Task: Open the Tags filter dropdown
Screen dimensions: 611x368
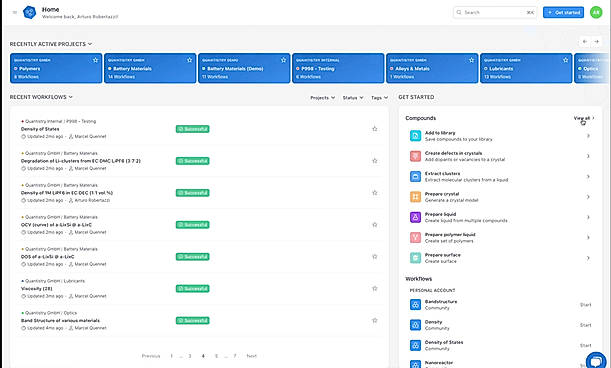Action: point(380,97)
